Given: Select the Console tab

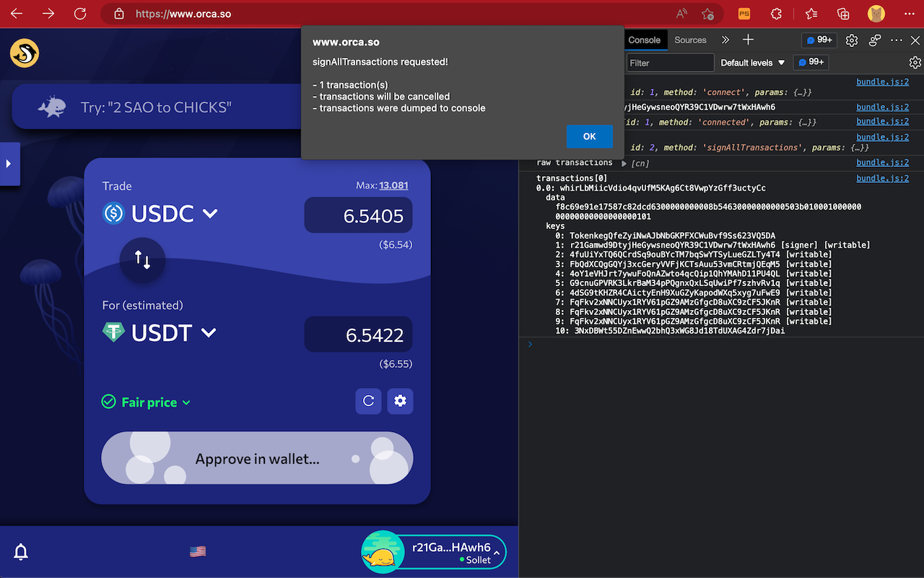Looking at the screenshot, I should point(645,40).
